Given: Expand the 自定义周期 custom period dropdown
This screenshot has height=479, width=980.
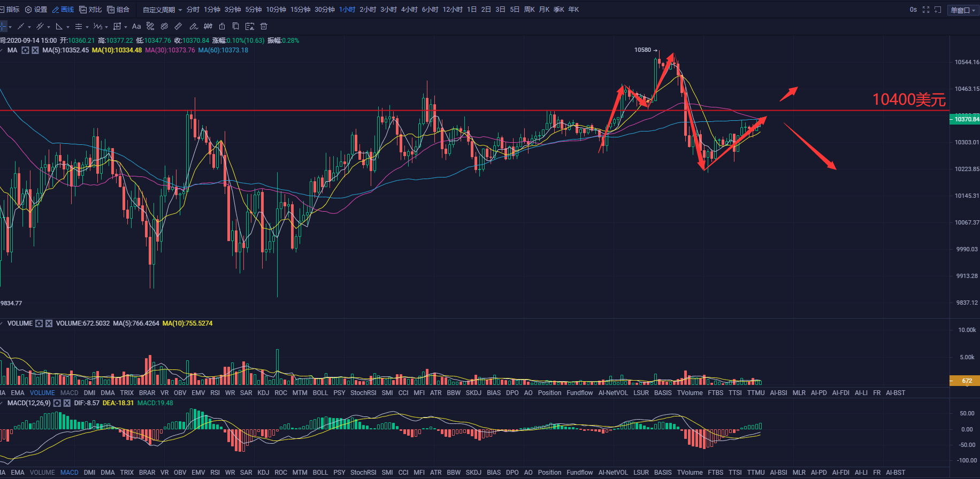Looking at the screenshot, I should [163, 10].
